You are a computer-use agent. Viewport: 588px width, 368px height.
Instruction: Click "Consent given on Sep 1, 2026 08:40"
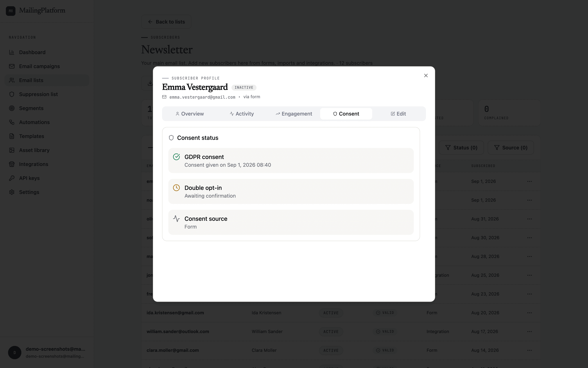pos(228,165)
